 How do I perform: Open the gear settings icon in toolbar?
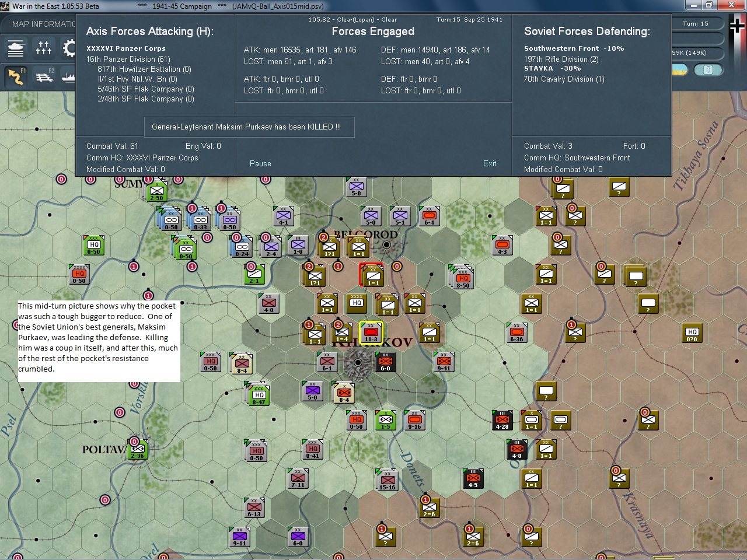tap(69, 48)
